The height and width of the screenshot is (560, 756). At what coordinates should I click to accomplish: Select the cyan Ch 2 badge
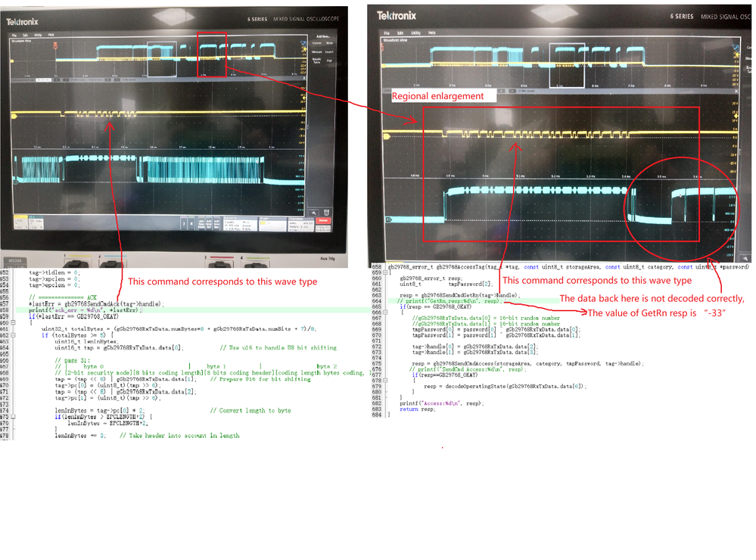point(36,222)
